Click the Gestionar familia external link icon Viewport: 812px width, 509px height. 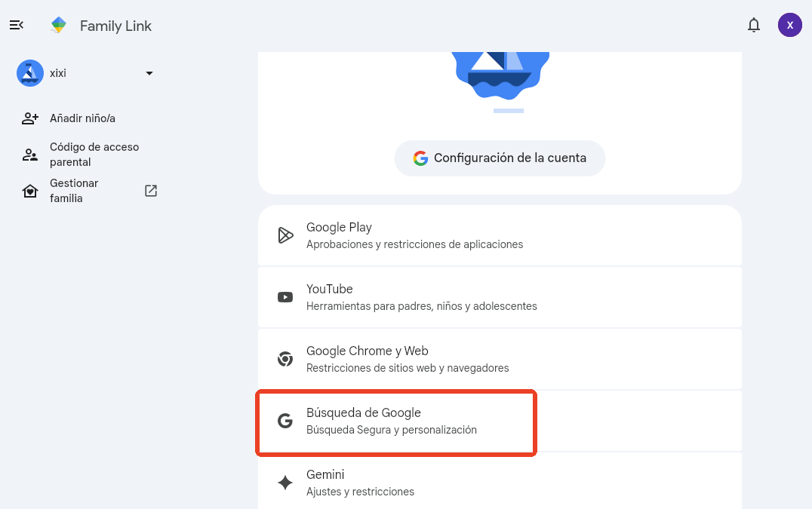coord(150,190)
